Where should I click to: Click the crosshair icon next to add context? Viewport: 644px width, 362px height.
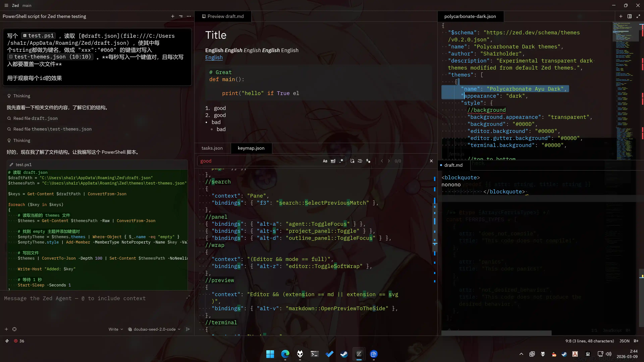click(14, 329)
